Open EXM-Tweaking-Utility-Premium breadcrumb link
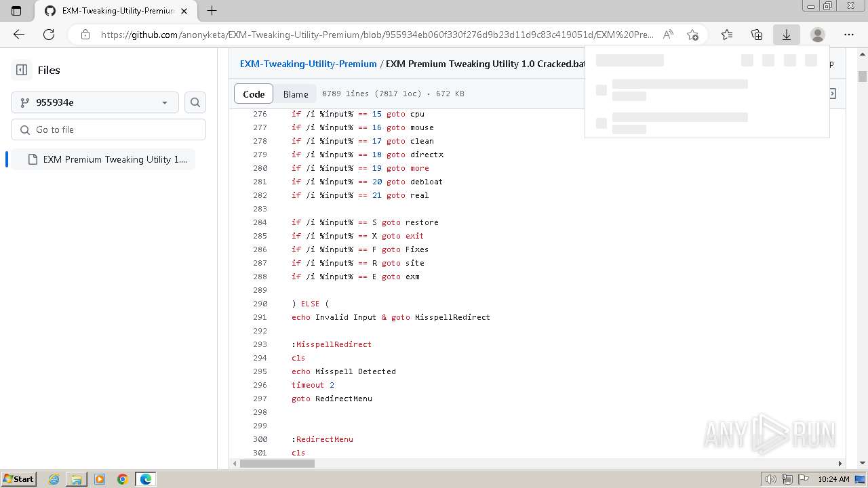 coord(308,64)
